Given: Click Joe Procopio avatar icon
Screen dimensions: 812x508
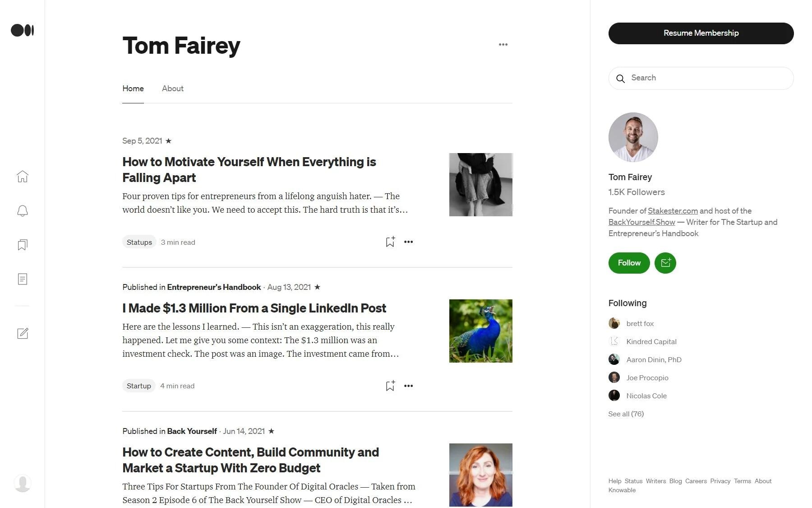Looking at the screenshot, I should click(x=614, y=378).
